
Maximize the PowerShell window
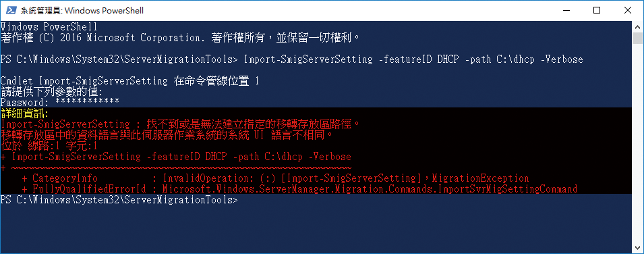597,10
